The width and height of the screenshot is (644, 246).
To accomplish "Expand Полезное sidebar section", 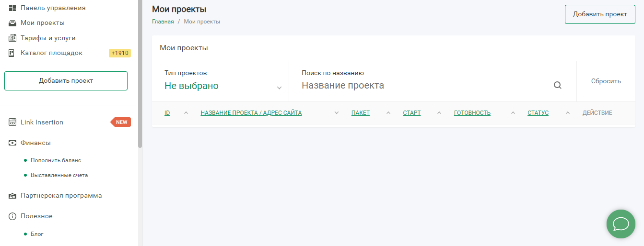I will pyautogui.click(x=36, y=216).
